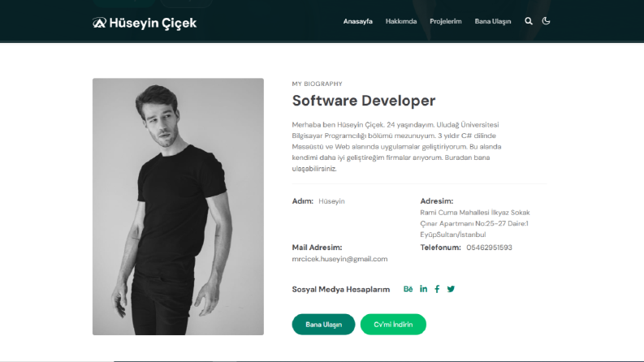Click the dark green Bana Ulaşın button
Image resolution: width=644 pixels, height=362 pixels.
click(324, 324)
